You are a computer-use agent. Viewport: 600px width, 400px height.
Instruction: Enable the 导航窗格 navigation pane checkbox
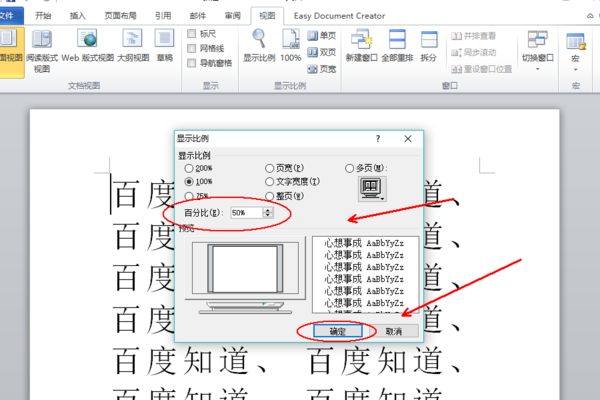pyautogui.click(x=192, y=63)
